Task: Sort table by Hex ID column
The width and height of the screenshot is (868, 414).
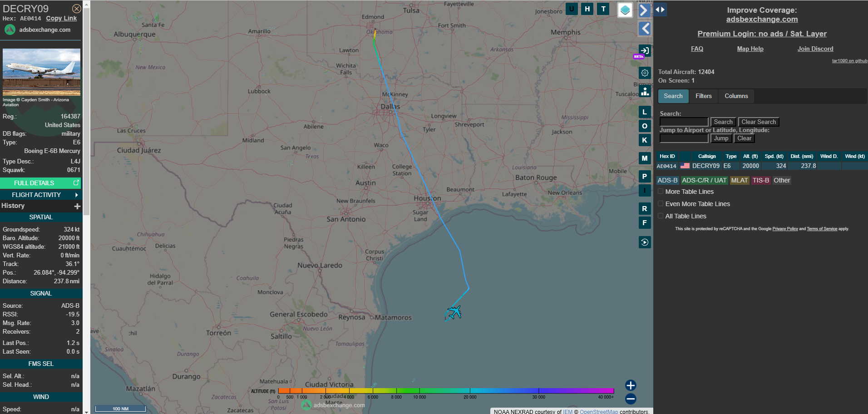Action: pyautogui.click(x=667, y=156)
